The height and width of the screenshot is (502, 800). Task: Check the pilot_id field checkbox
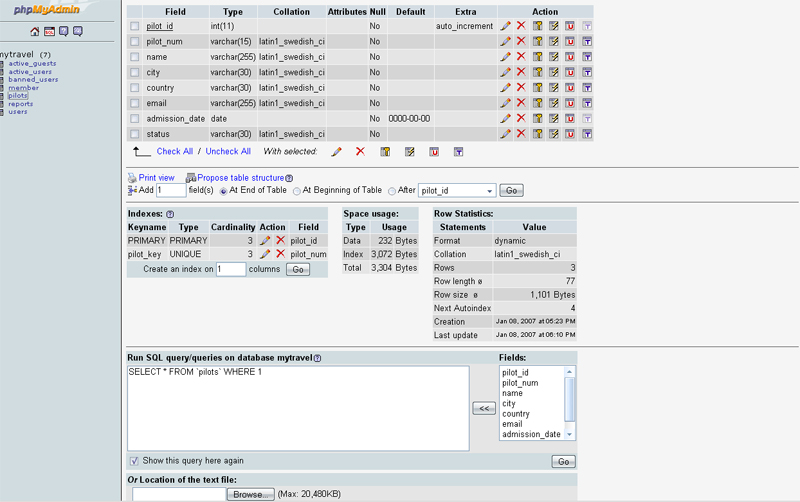point(135,26)
